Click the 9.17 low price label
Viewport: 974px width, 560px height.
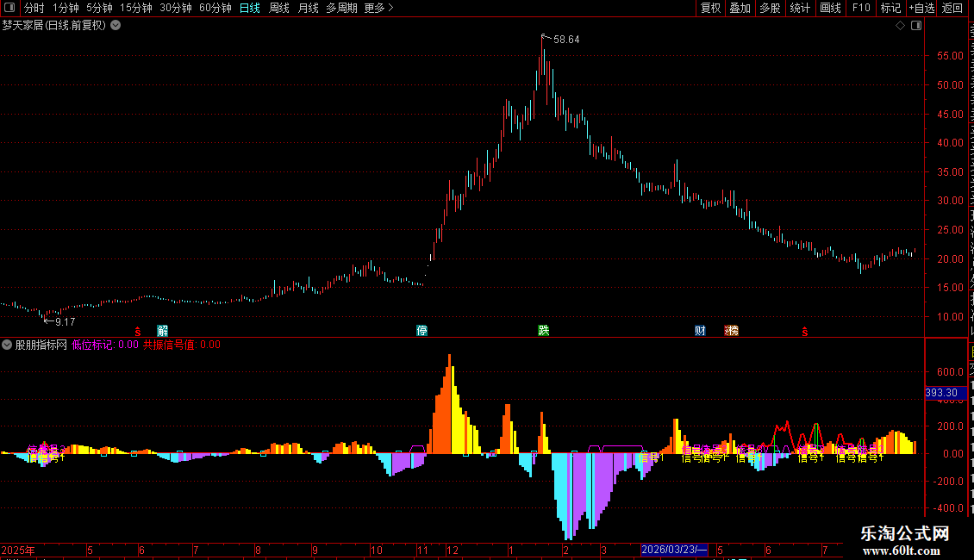coord(65,322)
